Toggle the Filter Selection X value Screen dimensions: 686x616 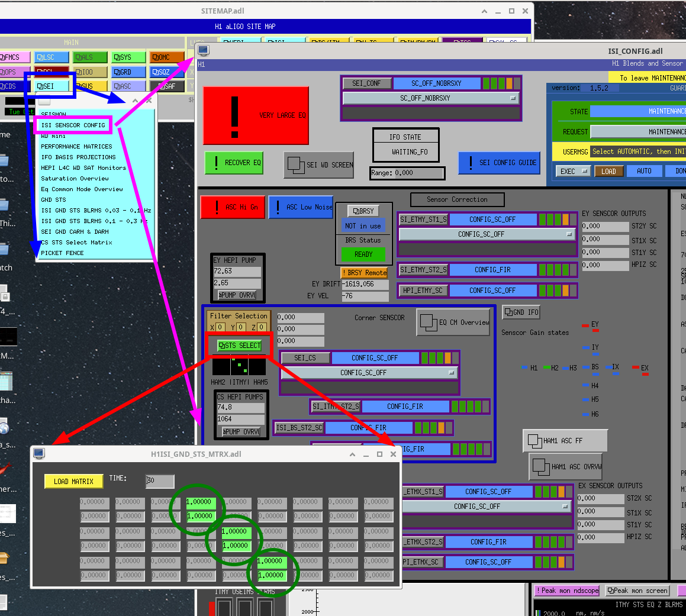coord(220,327)
